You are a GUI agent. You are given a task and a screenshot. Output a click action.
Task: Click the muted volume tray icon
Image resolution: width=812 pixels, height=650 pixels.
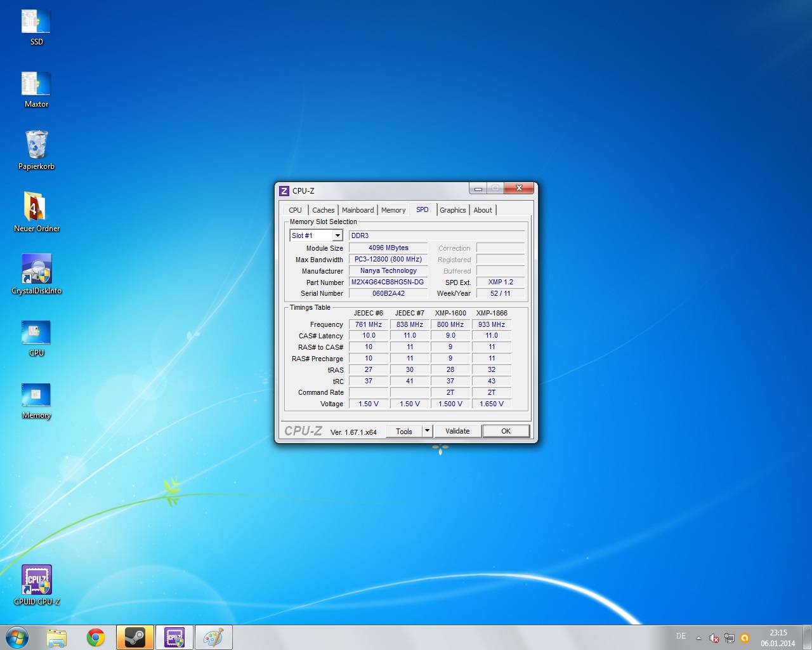714,638
